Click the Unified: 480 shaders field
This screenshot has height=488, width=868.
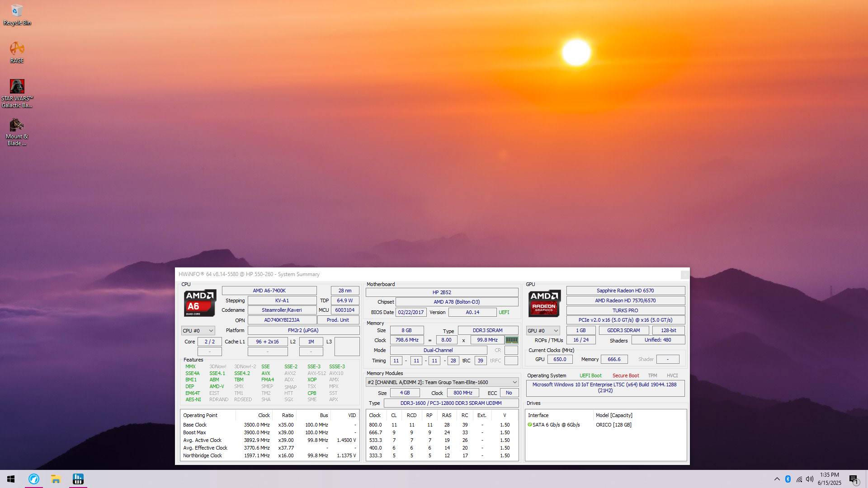click(x=658, y=340)
